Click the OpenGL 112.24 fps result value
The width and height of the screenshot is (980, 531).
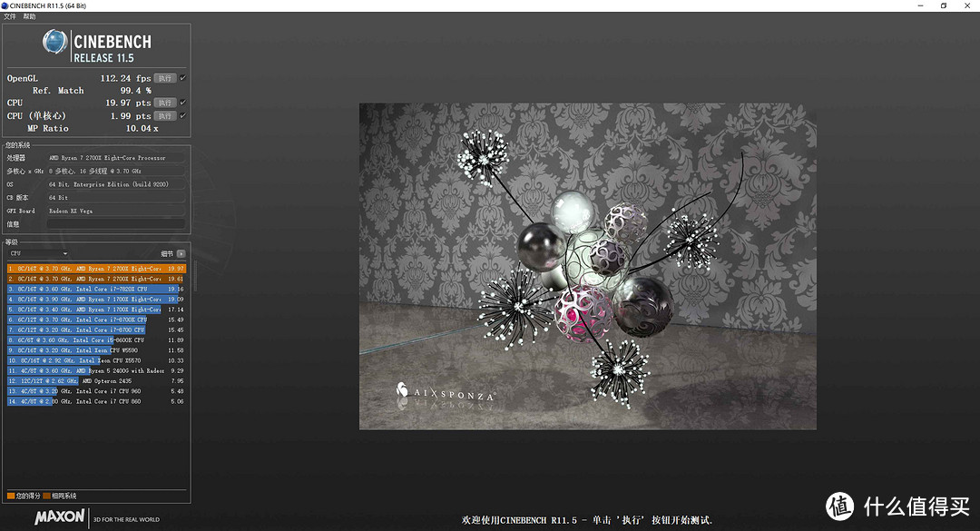tap(125, 78)
